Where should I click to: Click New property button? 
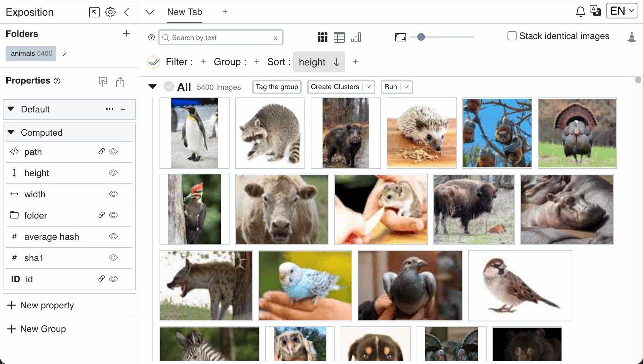41,306
